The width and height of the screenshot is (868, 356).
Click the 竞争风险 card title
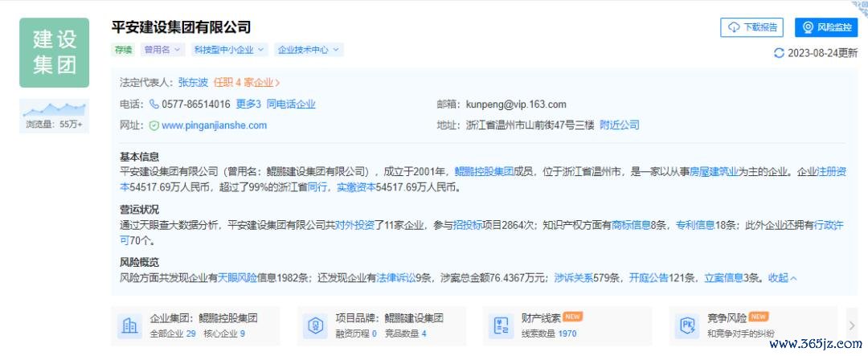point(727,318)
